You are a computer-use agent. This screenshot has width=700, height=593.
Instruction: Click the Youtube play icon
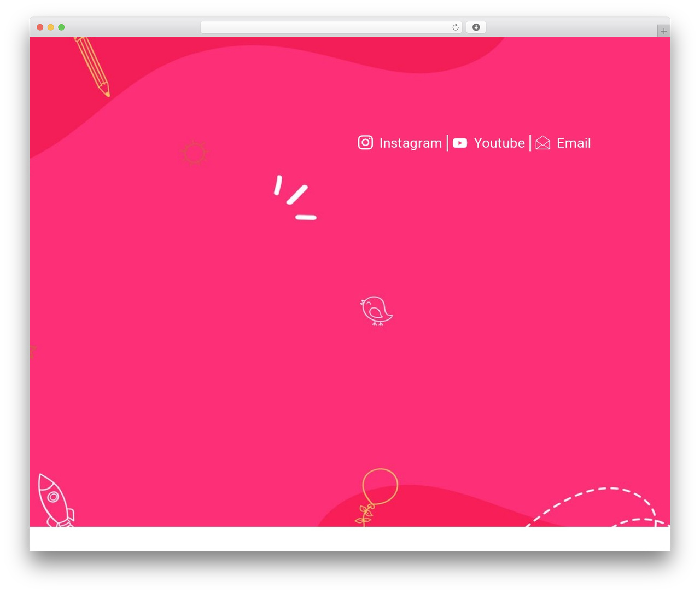click(x=460, y=143)
